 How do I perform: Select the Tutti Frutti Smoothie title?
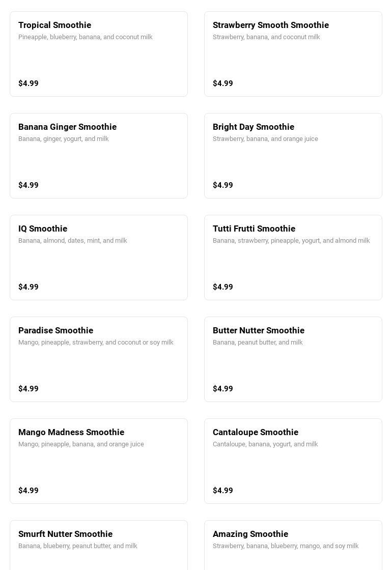tap(254, 229)
